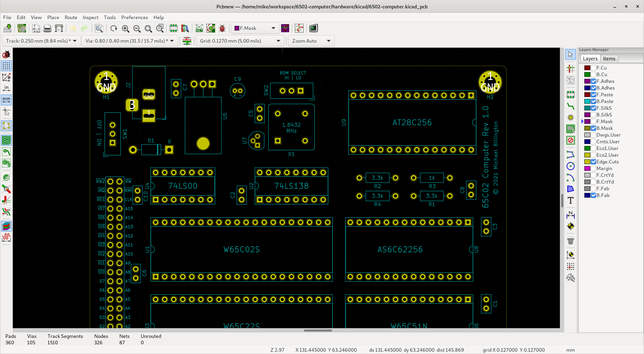Run the Design Rules Check ladybug icon
The height and width of the screenshot is (354, 644).
(x=222, y=28)
